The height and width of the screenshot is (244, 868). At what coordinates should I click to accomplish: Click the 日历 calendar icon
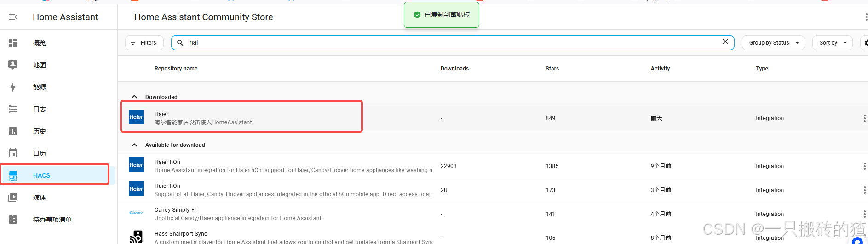point(13,153)
